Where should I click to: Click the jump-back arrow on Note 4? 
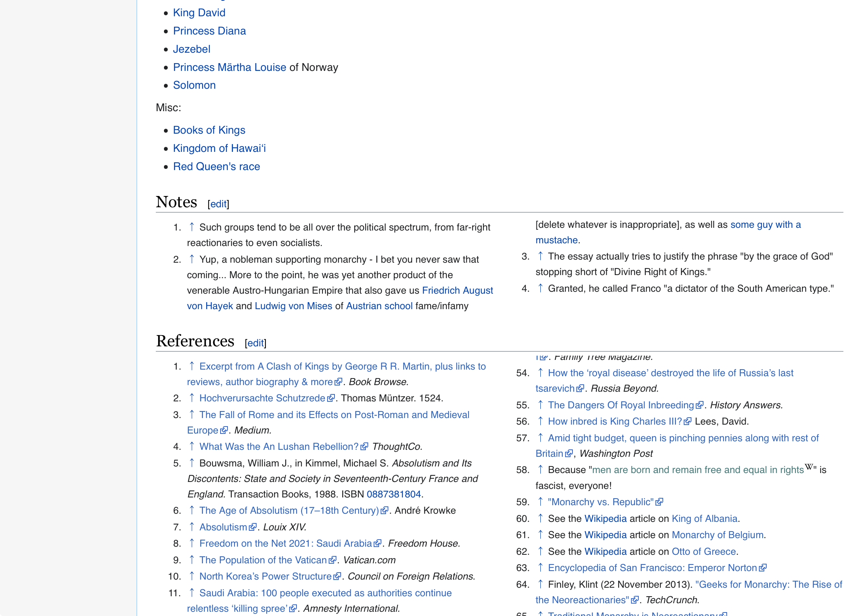540,288
